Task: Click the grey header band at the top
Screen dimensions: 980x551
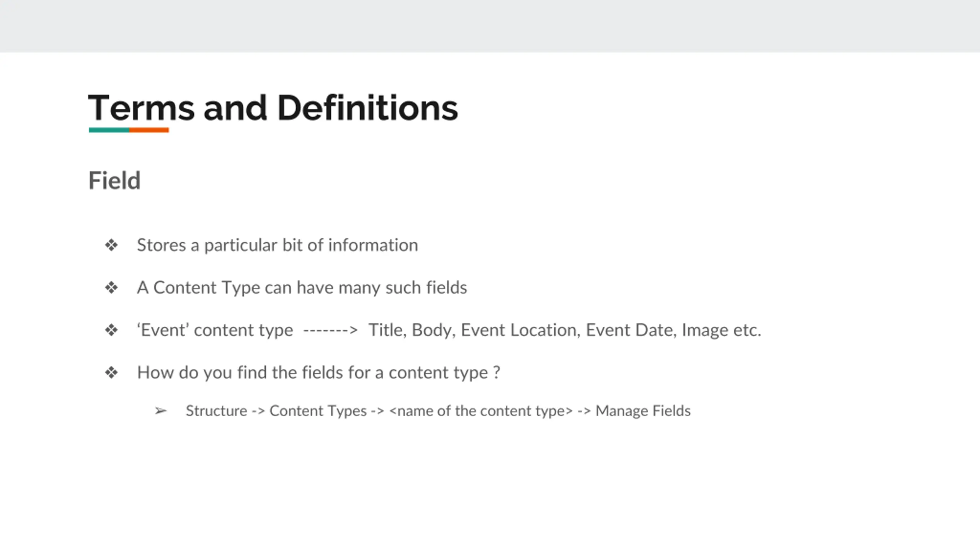Action: (x=490, y=26)
